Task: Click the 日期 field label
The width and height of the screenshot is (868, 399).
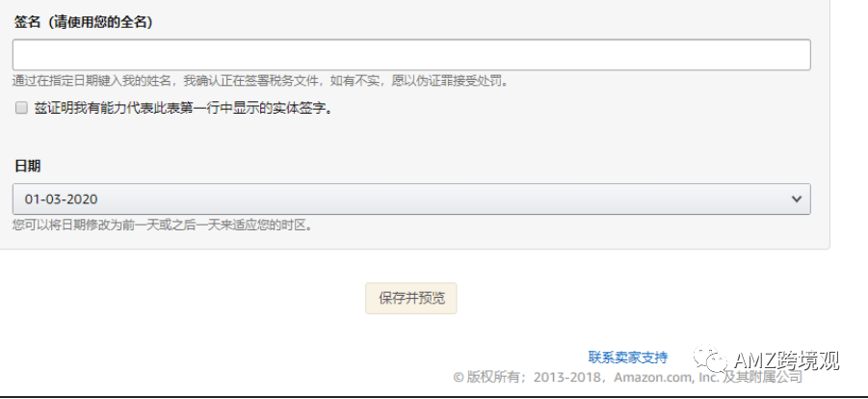Action: pyautogui.click(x=27, y=166)
